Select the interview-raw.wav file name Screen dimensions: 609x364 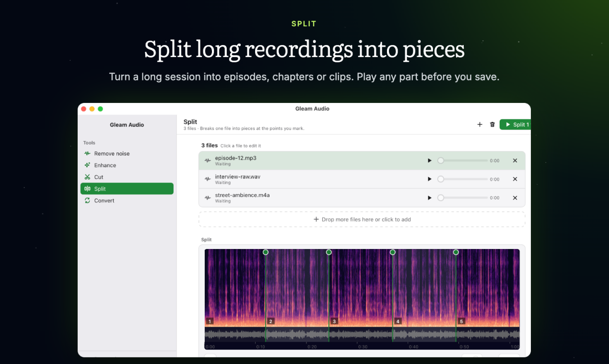(238, 177)
